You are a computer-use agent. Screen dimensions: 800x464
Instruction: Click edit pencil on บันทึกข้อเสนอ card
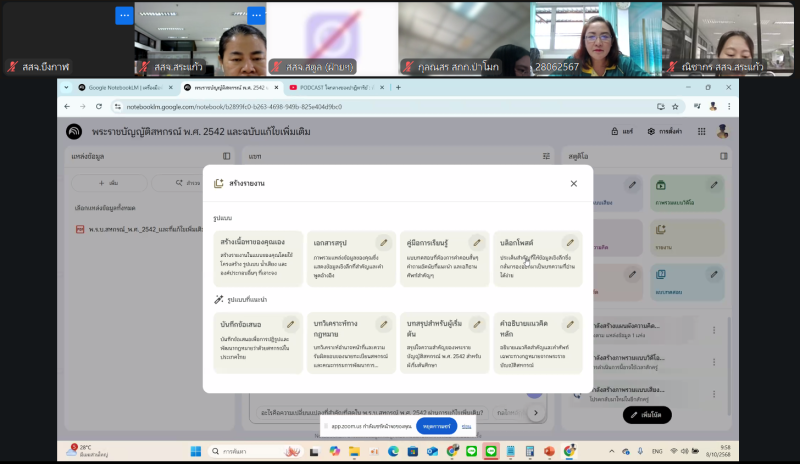tap(290, 324)
